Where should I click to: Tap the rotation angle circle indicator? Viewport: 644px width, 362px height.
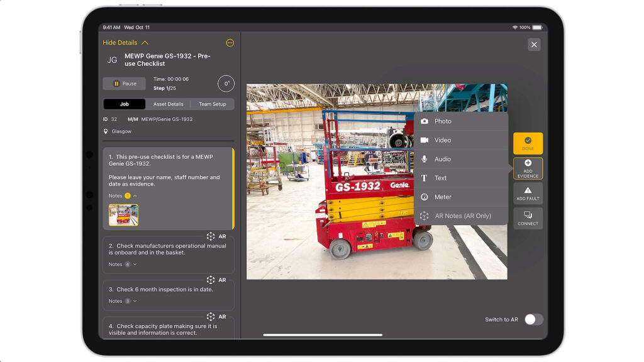coord(226,84)
